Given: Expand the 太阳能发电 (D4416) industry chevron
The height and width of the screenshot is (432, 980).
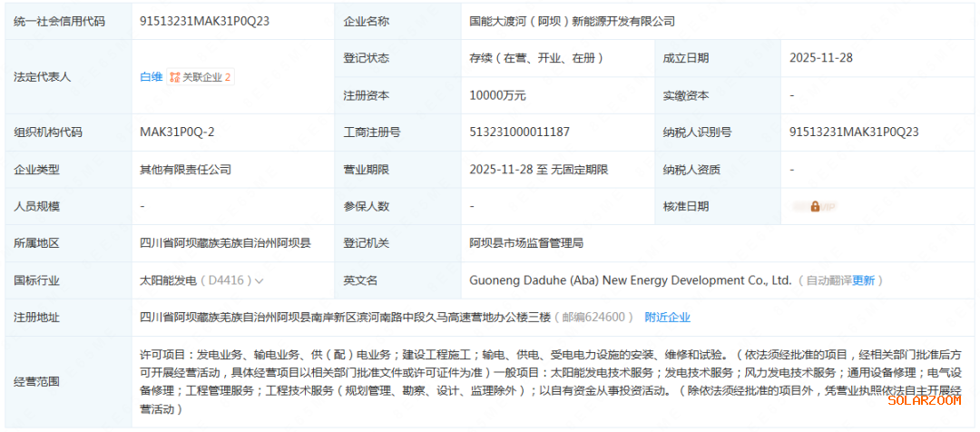Looking at the screenshot, I should 260,280.
